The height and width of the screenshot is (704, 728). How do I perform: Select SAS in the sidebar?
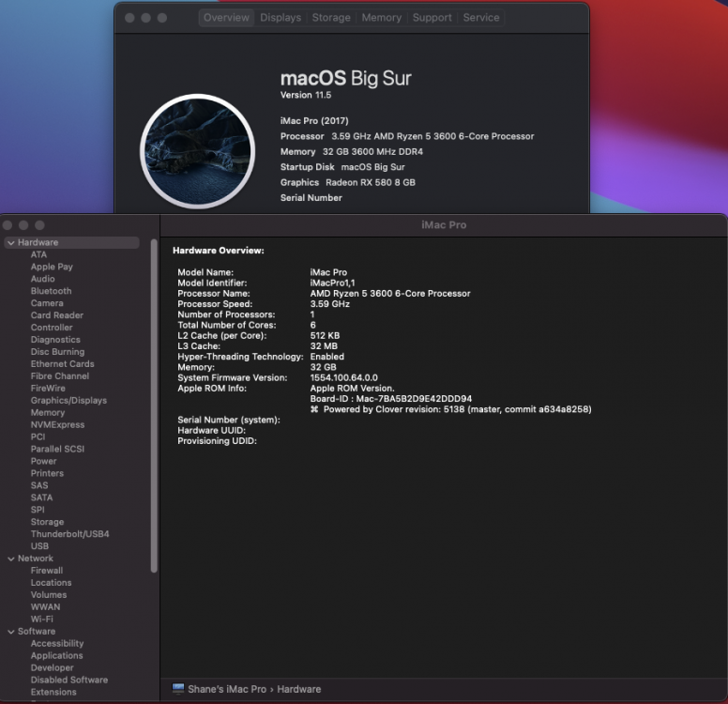click(39, 485)
